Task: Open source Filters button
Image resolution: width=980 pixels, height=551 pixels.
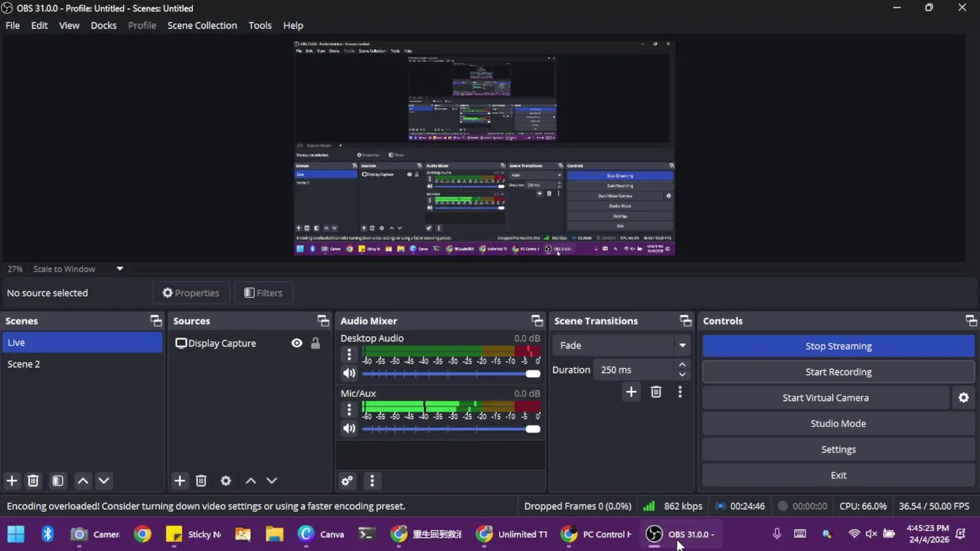Action: click(x=263, y=293)
